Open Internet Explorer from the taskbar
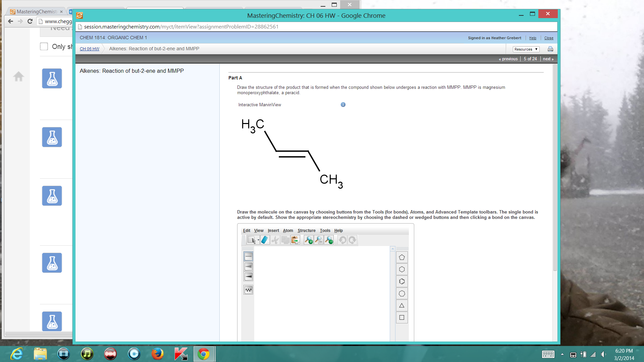This screenshot has height=362, width=644. tap(16, 354)
